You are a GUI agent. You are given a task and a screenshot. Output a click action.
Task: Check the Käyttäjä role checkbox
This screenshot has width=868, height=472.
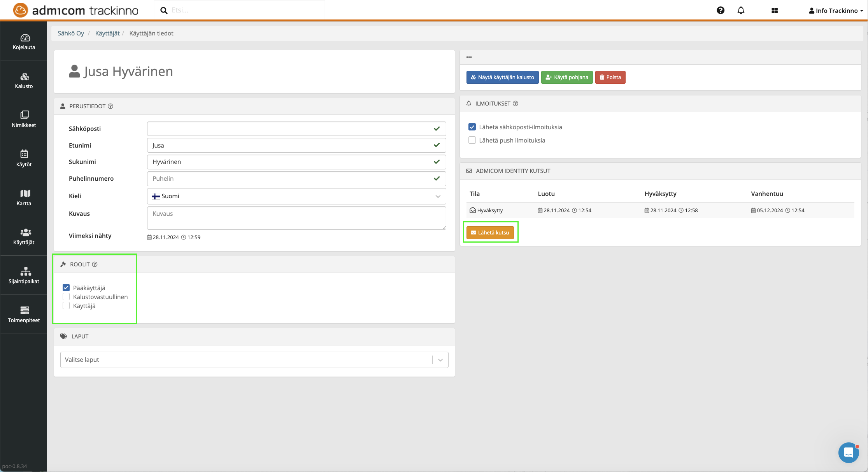tap(66, 306)
